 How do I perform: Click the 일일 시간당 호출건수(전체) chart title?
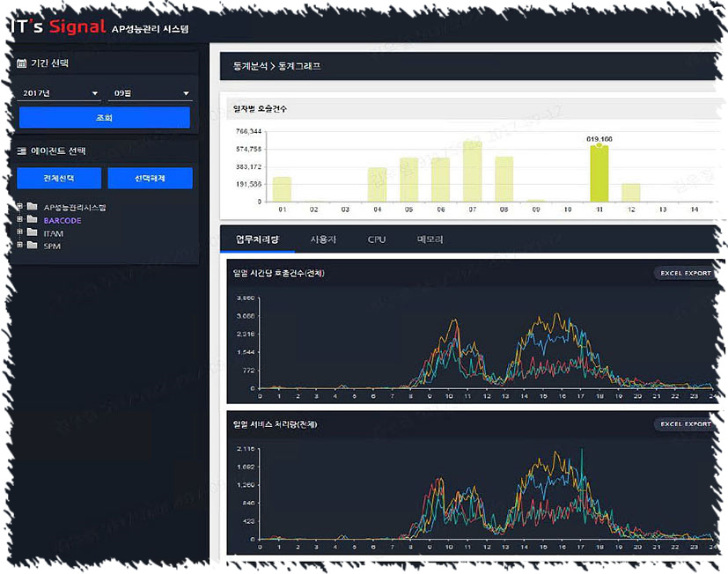click(278, 273)
